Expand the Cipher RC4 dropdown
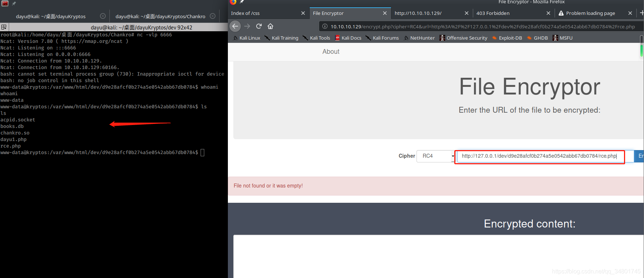Image resolution: width=644 pixels, height=278 pixels. click(436, 156)
